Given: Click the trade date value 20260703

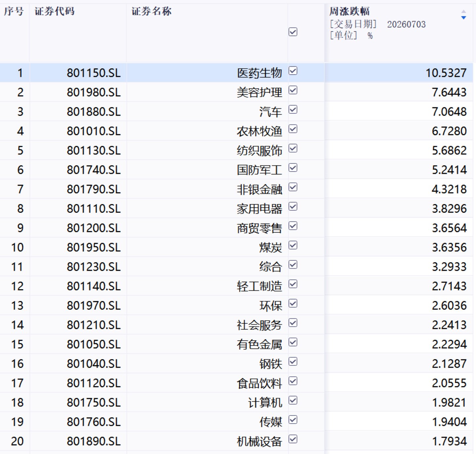Looking at the screenshot, I should coord(406,24).
